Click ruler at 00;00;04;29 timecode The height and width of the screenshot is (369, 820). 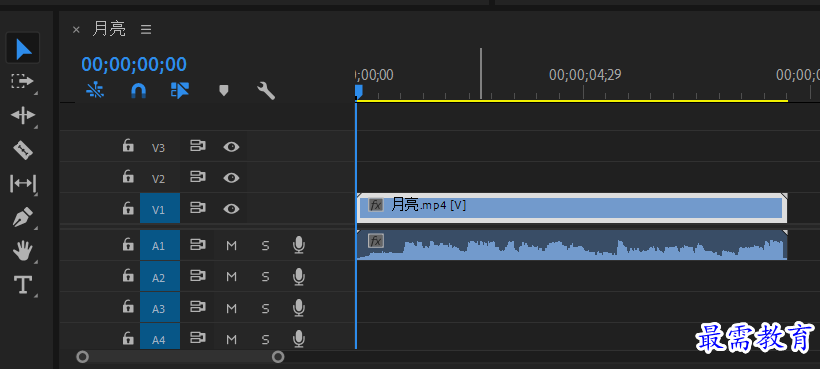(585, 75)
